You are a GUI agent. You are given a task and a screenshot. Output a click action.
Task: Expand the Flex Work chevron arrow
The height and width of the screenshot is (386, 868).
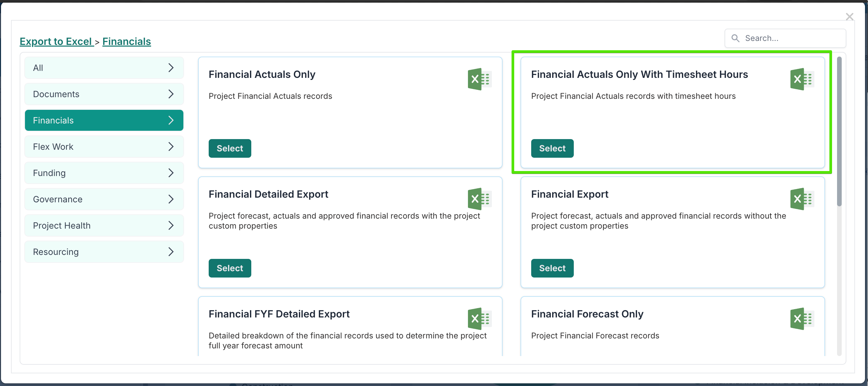(171, 146)
